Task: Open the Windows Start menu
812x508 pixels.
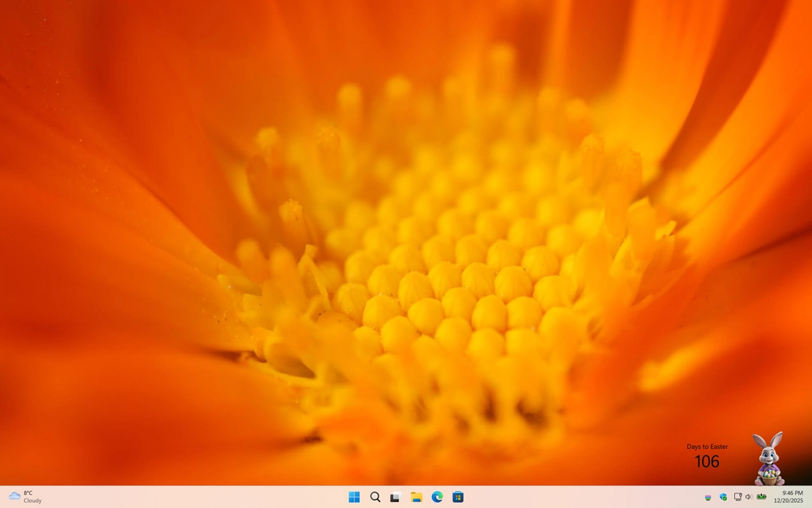Action: tap(354, 497)
